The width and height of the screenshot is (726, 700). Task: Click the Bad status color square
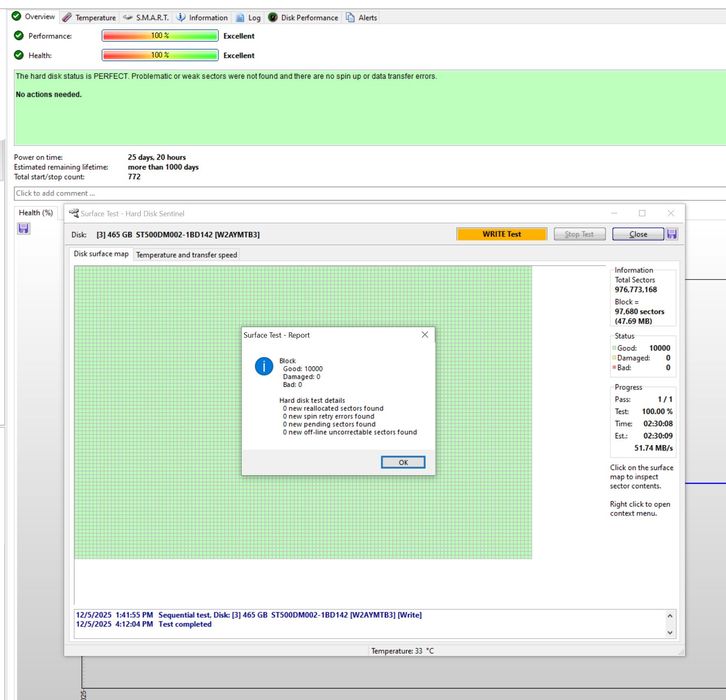[x=614, y=367]
